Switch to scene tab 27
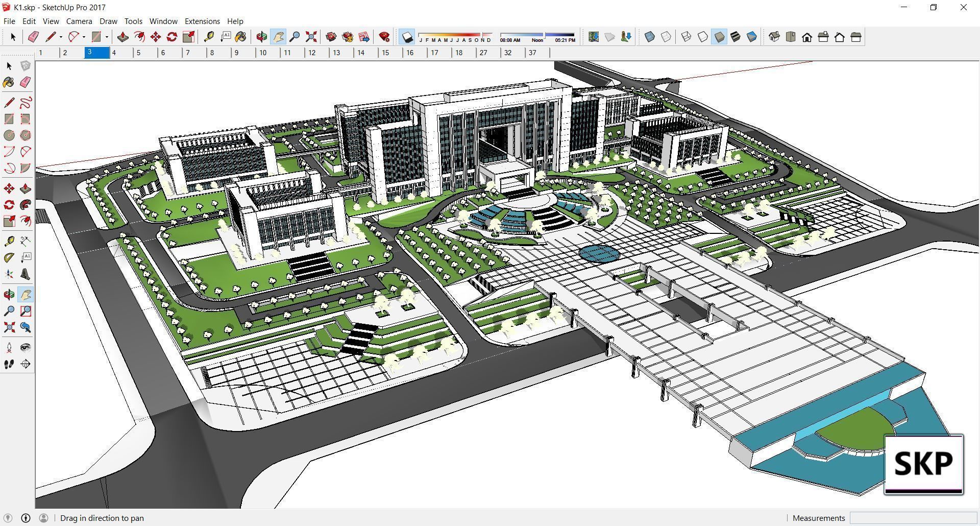 coord(489,53)
